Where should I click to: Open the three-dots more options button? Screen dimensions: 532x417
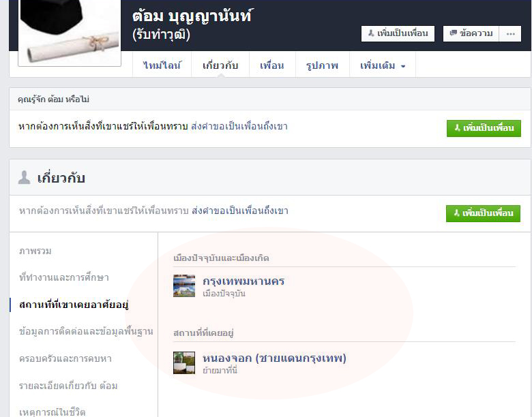pyautogui.click(x=509, y=33)
